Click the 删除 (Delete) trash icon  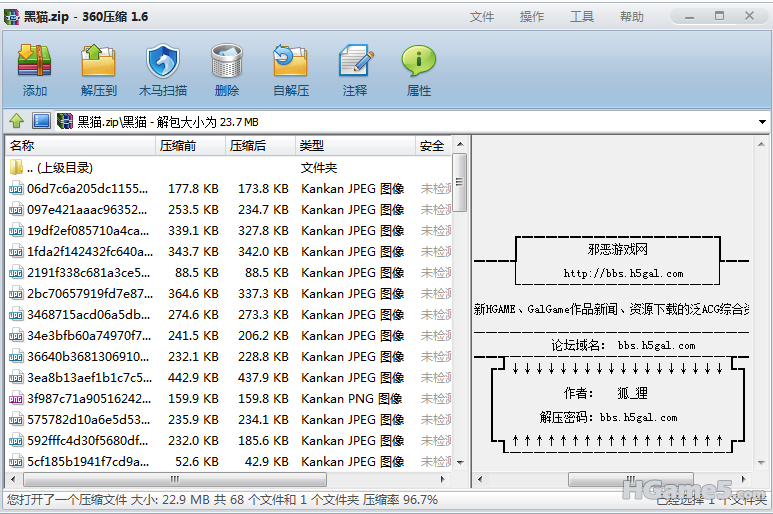(x=227, y=70)
